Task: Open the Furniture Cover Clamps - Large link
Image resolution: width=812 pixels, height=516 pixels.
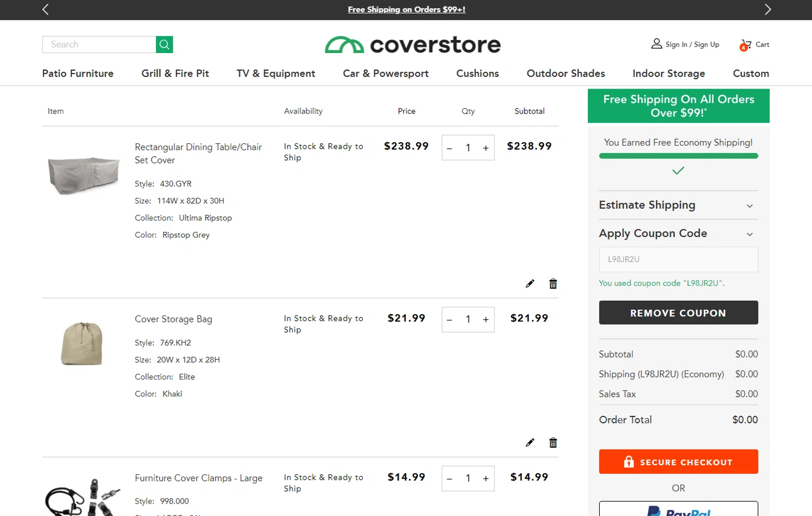Action: (x=199, y=478)
